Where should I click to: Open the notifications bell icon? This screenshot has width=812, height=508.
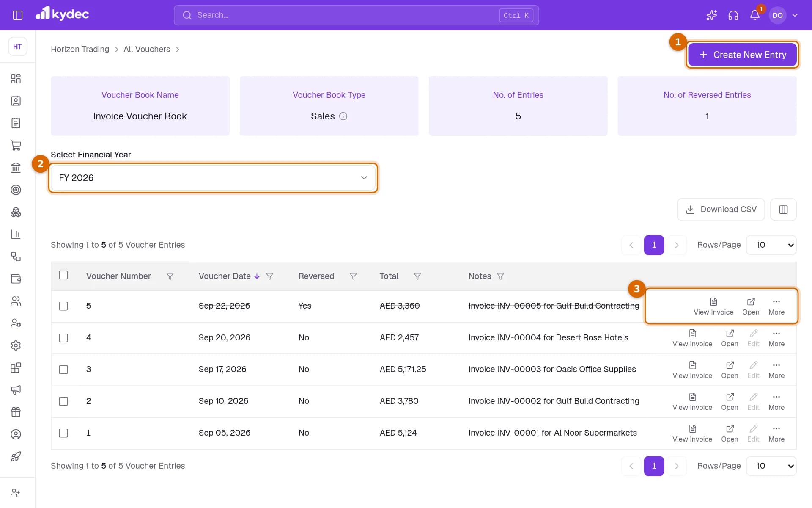point(755,15)
